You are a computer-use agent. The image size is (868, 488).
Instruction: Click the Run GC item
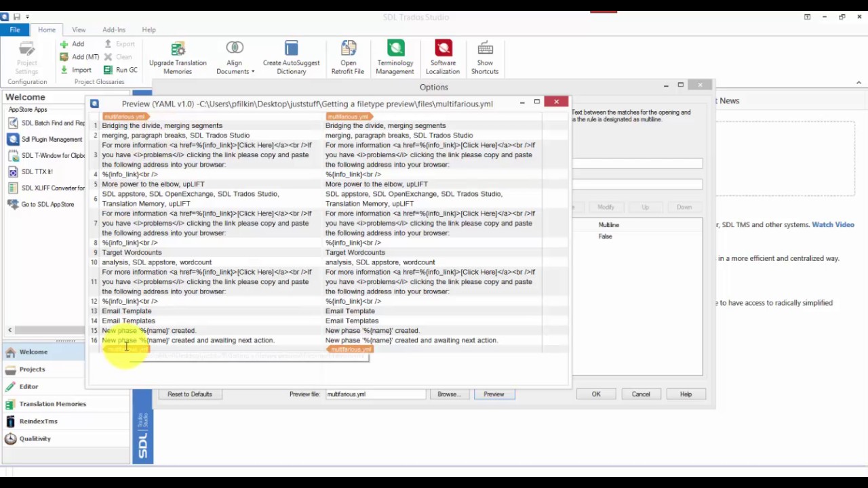click(121, 70)
